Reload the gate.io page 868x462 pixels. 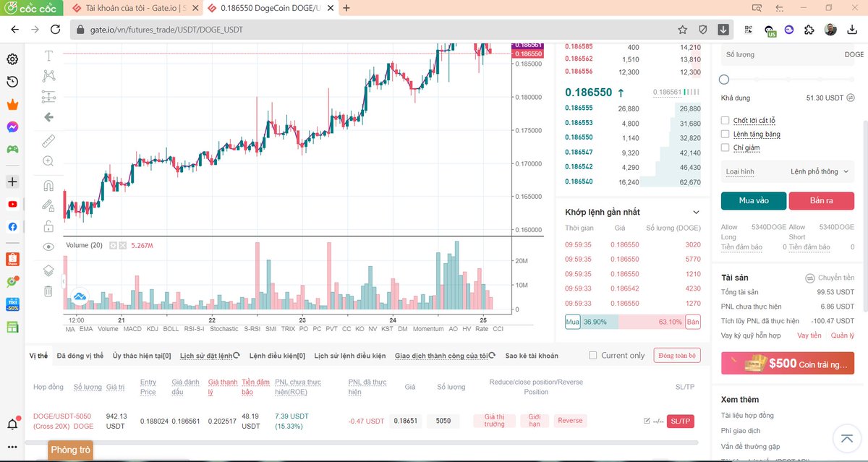point(56,30)
